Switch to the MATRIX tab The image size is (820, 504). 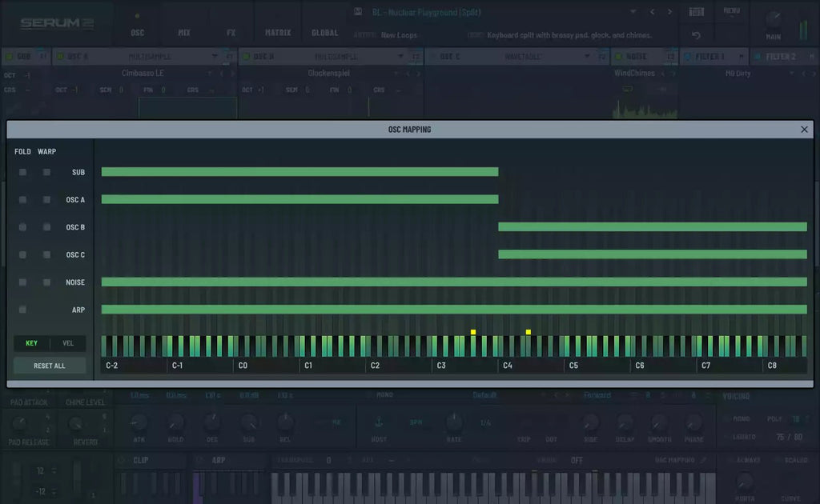[278, 34]
